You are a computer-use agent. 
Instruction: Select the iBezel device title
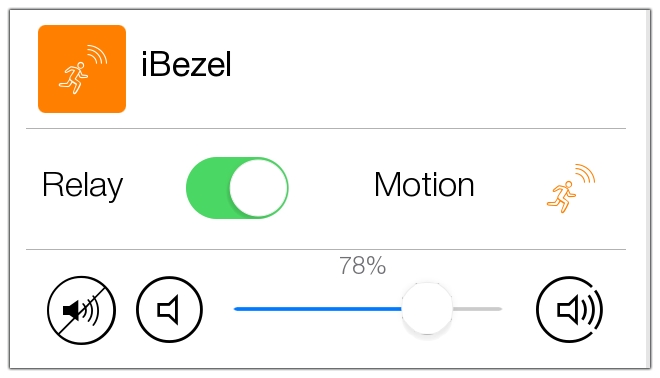[186, 64]
